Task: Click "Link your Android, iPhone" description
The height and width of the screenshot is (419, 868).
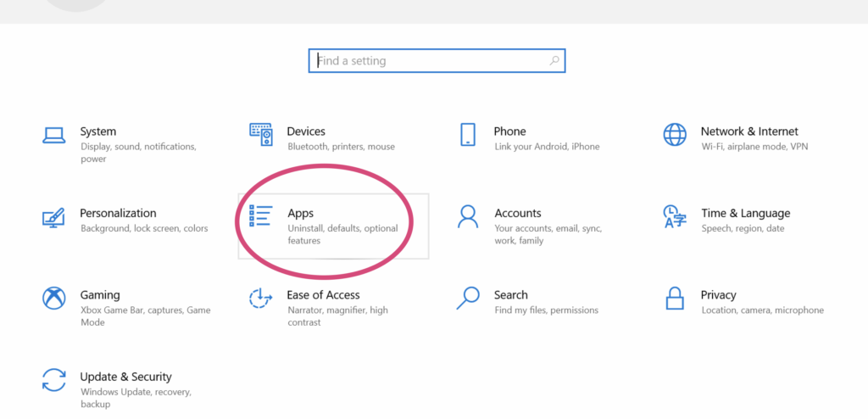Action: [547, 147]
